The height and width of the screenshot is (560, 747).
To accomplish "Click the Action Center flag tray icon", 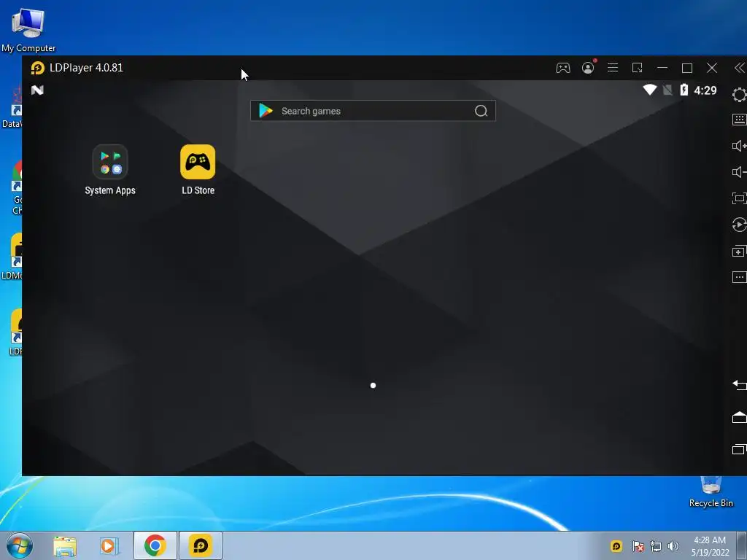I will (x=638, y=546).
